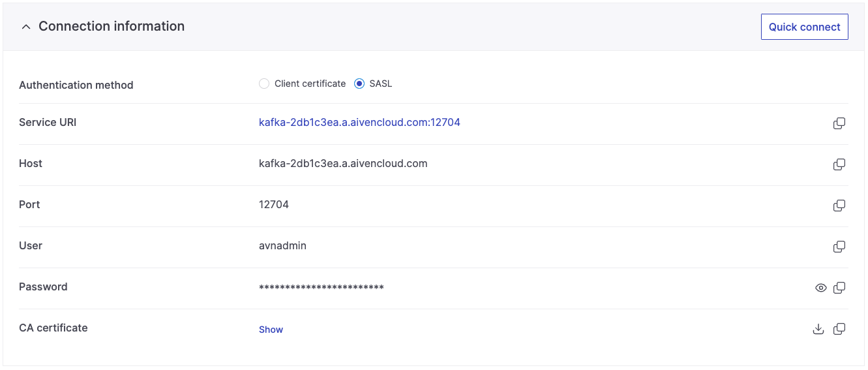The image size is (868, 370).
Task: Click the CA certificate label
Action: (x=53, y=328)
